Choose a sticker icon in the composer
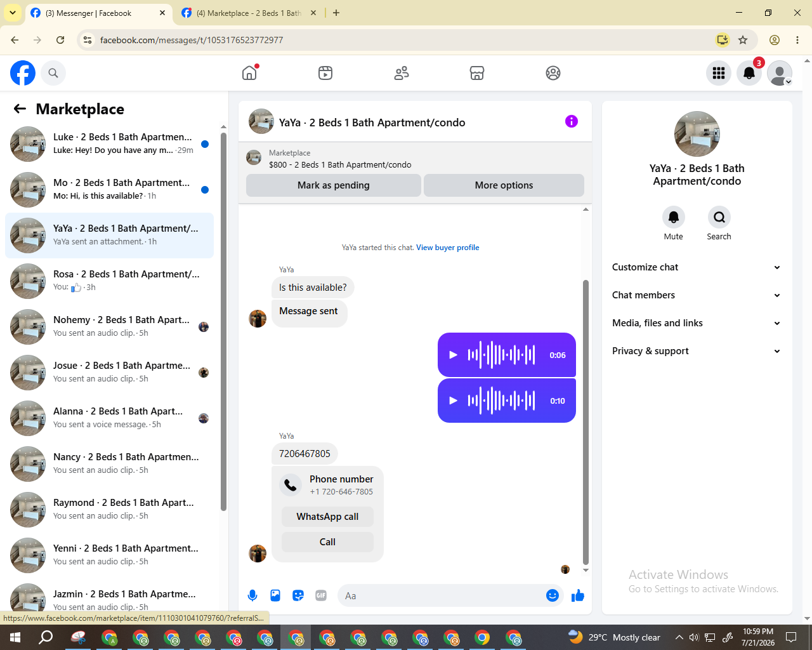Viewport: 812px width, 650px height. pos(298,595)
